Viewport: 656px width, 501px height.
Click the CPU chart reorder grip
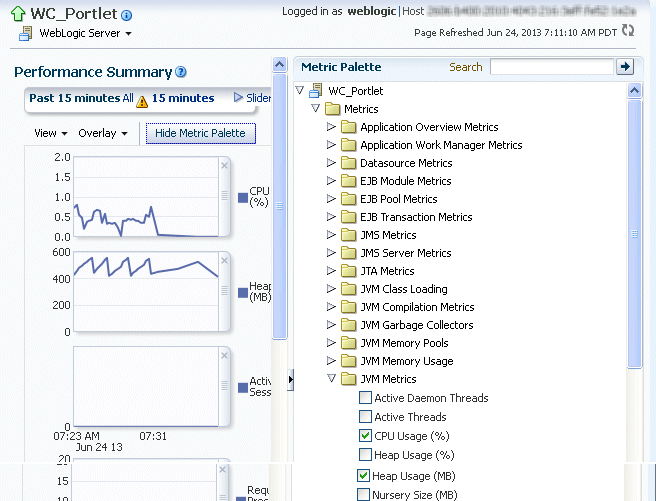(x=224, y=195)
